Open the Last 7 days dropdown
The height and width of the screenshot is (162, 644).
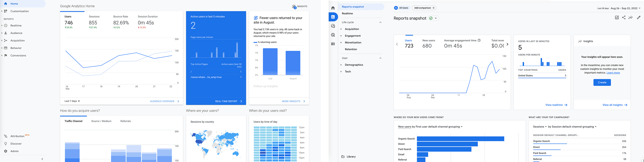[x=72, y=101]
